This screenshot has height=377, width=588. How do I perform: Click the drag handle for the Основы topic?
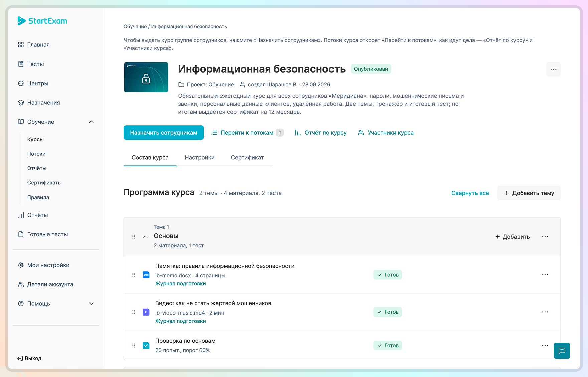(x=134, y=237)
